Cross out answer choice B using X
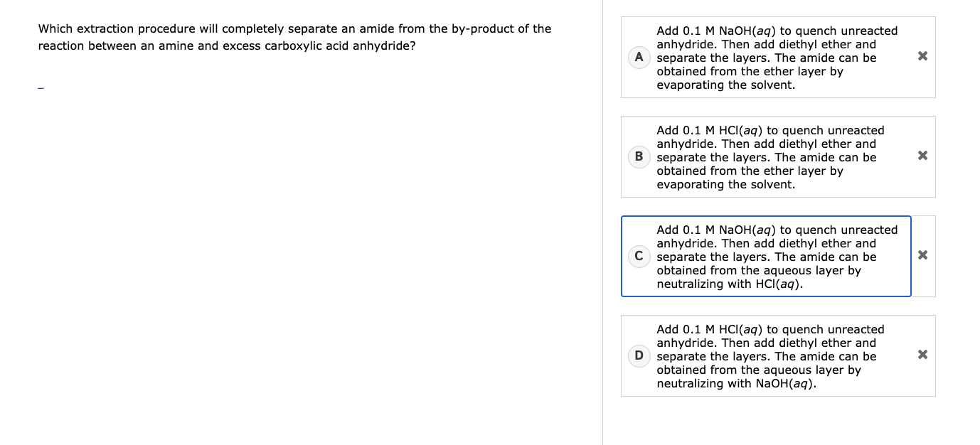The image size is (980, 445). (922, 156)
